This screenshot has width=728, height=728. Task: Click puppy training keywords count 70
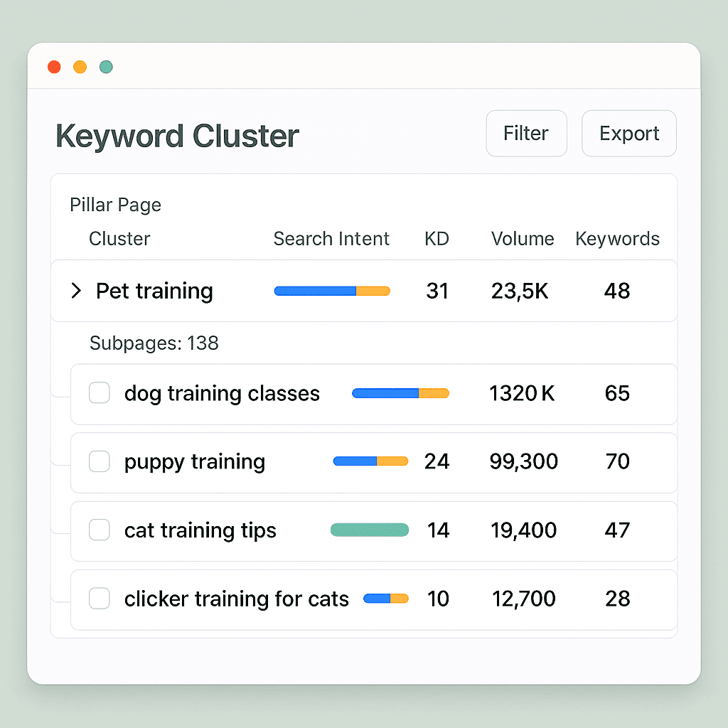pos(618,461)
